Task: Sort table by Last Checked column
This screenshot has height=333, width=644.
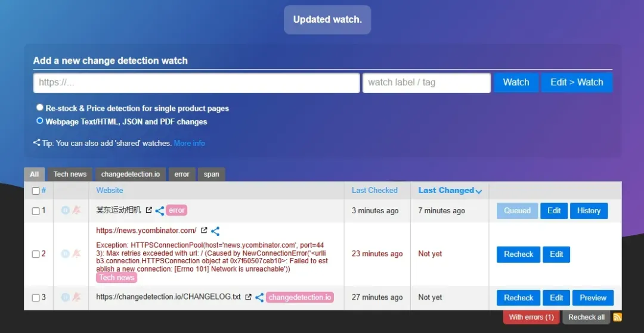Action: coord(374,191)
